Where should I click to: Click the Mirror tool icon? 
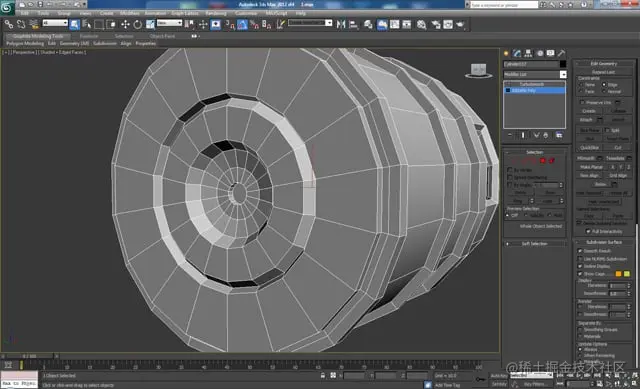pos(341,24)
